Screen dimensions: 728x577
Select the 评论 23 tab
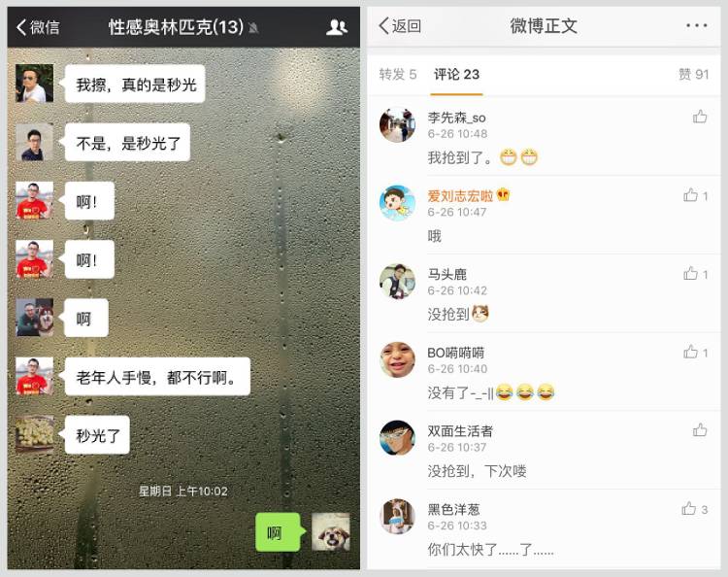[x=456, y=75]
